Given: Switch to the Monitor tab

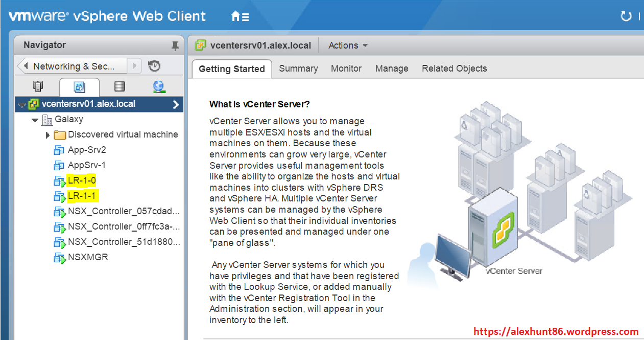Looking at the screenshot, I should [x=346, y=69].
